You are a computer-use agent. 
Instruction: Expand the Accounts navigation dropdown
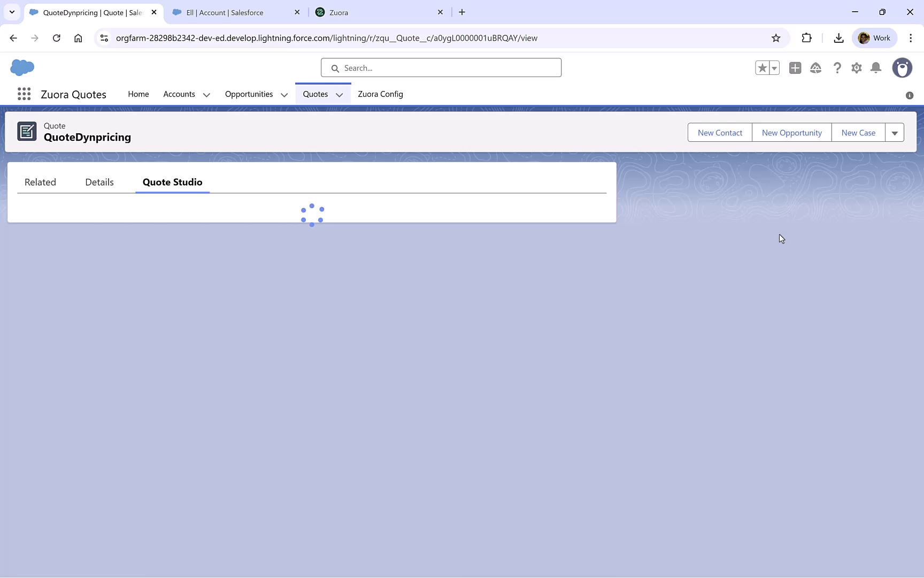tap(206, 95)
